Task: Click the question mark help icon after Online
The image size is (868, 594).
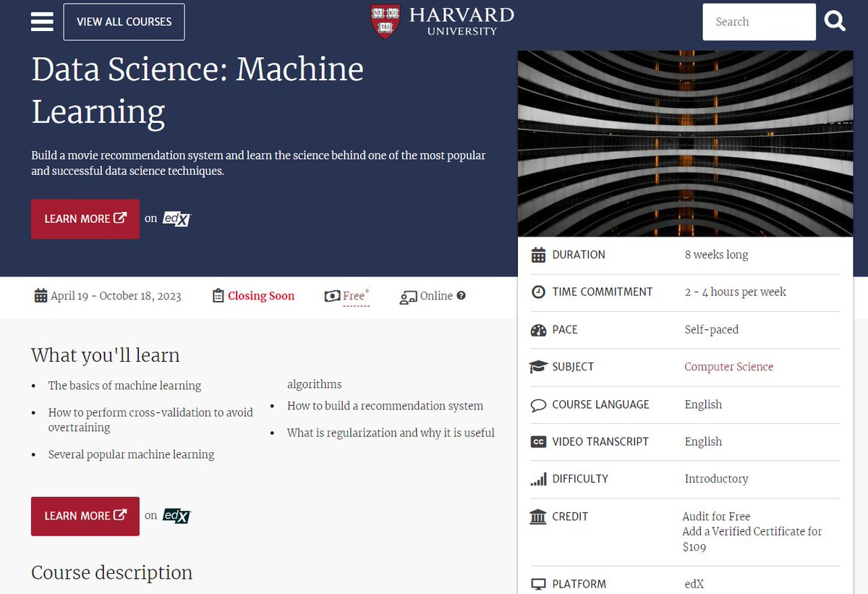Action: pos(461,296)
